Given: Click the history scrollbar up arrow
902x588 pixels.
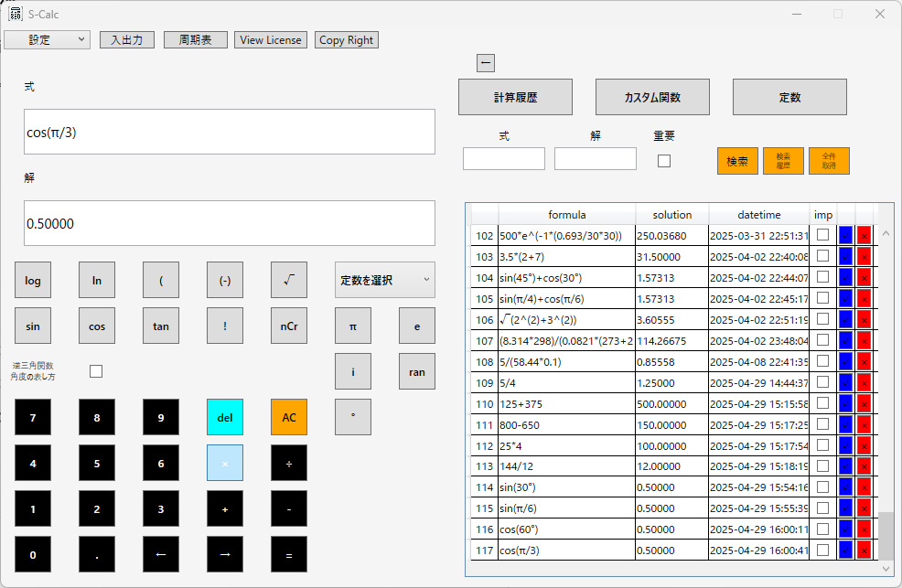Looking at the screenshot, I should (x=886, y=233).
